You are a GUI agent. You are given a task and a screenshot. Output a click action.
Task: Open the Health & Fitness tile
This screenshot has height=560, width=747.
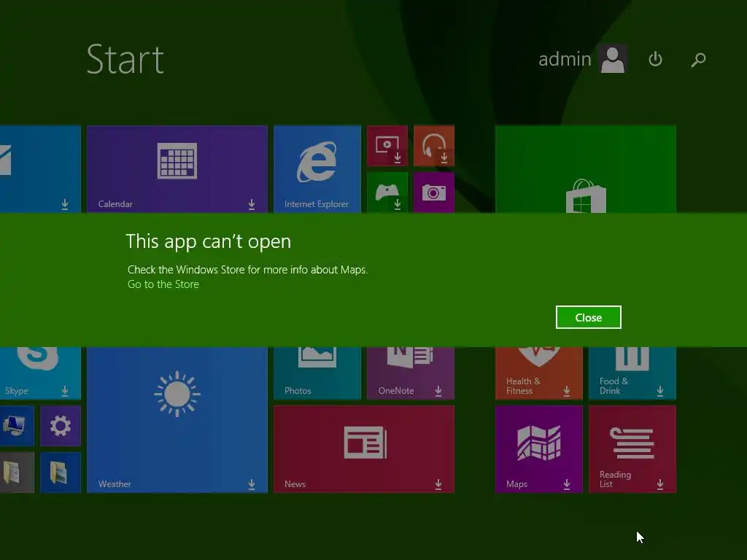pos(539,373)
